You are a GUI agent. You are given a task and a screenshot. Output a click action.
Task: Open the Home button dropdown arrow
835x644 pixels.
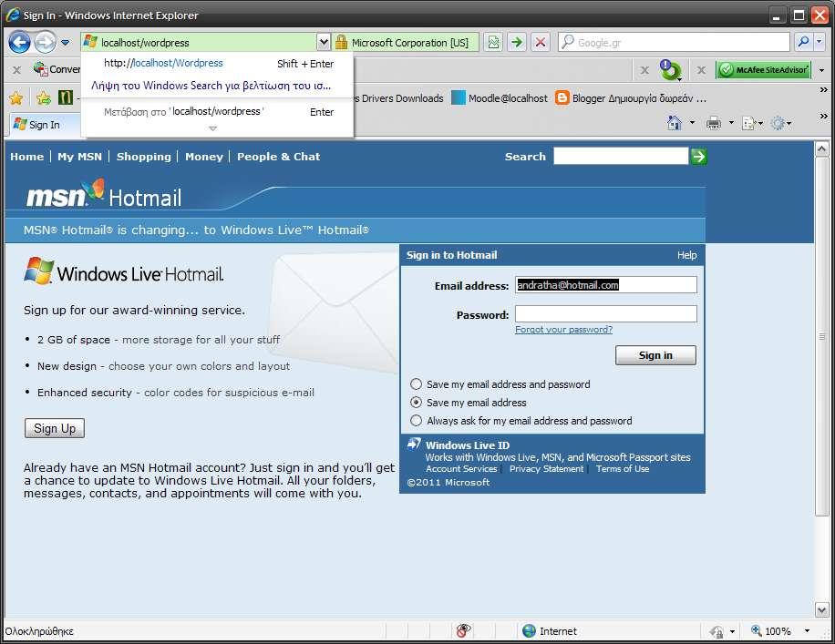(x=692, y=123)
